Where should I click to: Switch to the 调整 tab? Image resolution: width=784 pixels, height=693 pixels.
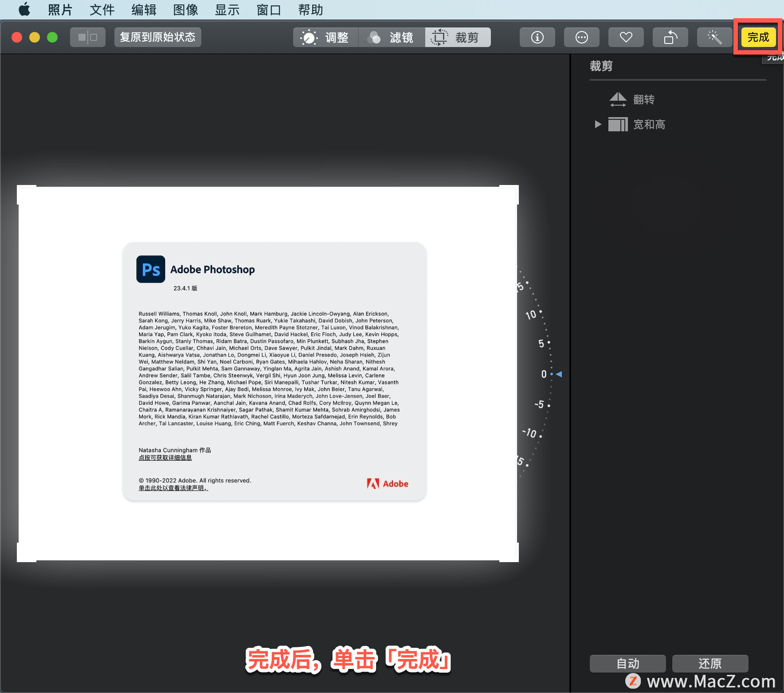coord(325,37)
